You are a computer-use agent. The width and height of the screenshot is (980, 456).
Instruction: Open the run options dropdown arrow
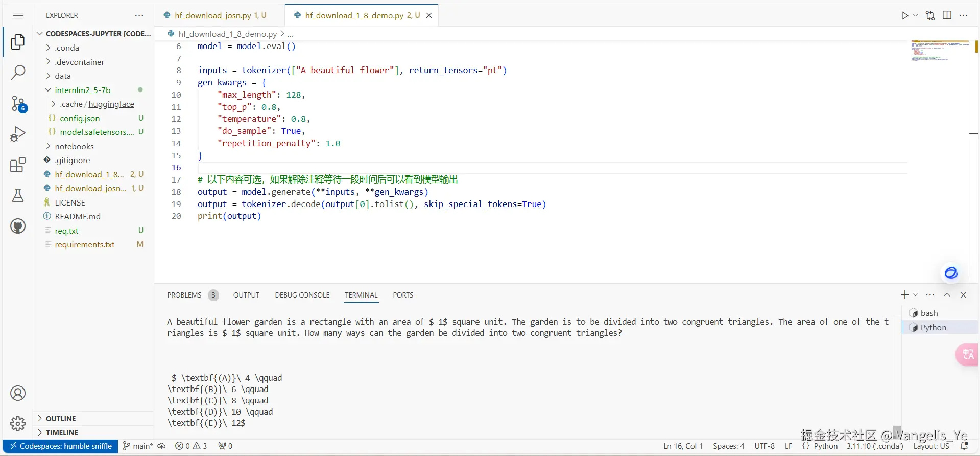coord(916,15)
